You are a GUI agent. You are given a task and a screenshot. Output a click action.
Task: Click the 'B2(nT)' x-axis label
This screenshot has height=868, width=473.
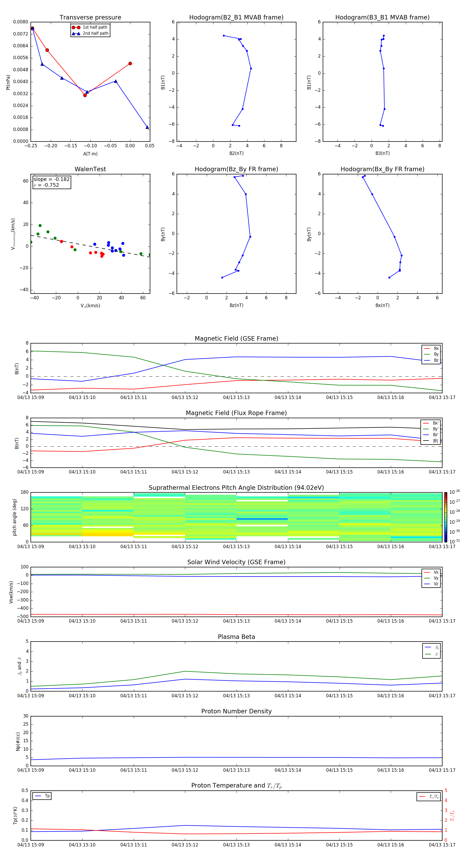(x=236, y=153)
